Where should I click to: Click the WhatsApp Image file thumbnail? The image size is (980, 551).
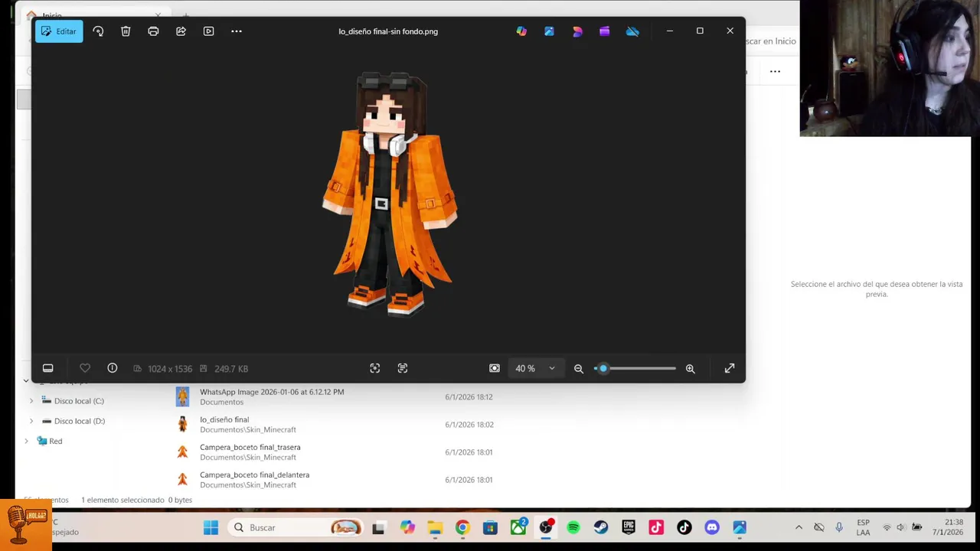pos(182,396)
